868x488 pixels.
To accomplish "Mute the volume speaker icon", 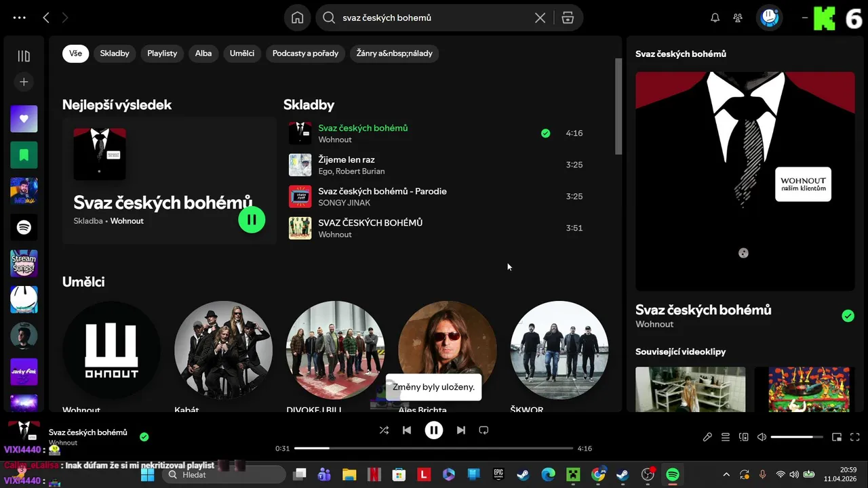I will (762, 437).
